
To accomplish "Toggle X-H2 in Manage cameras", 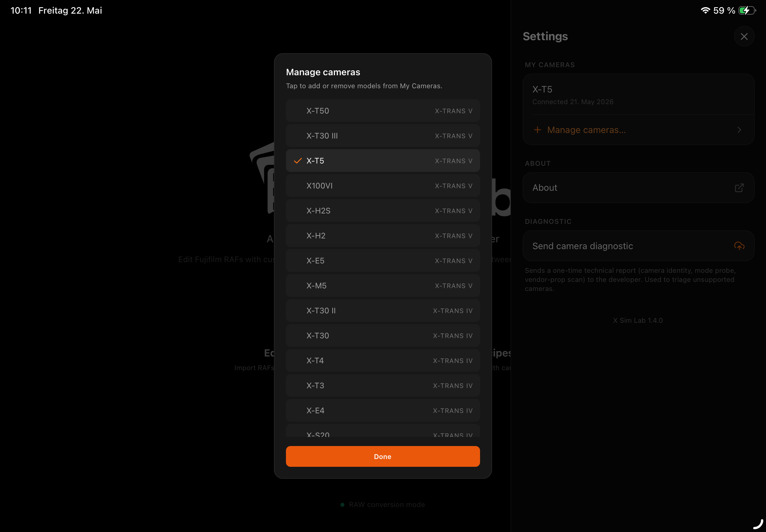I will [x=383, y=236].
